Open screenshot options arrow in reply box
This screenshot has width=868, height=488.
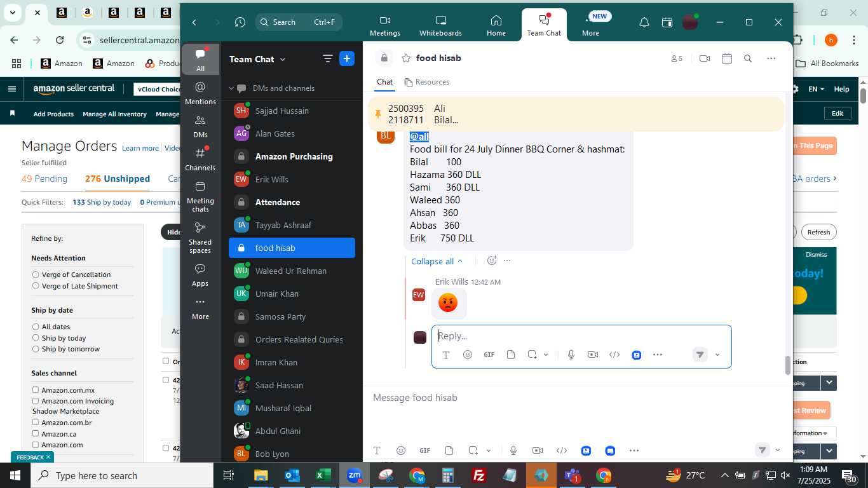(x=546, y=355)
